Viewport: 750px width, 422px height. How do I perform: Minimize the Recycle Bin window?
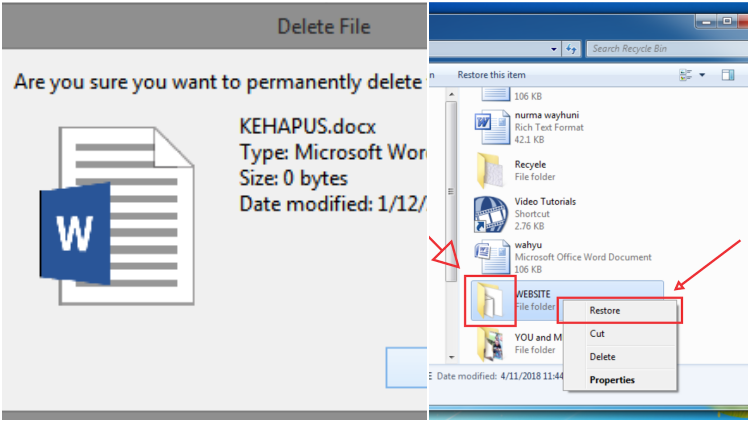(706, 21)
